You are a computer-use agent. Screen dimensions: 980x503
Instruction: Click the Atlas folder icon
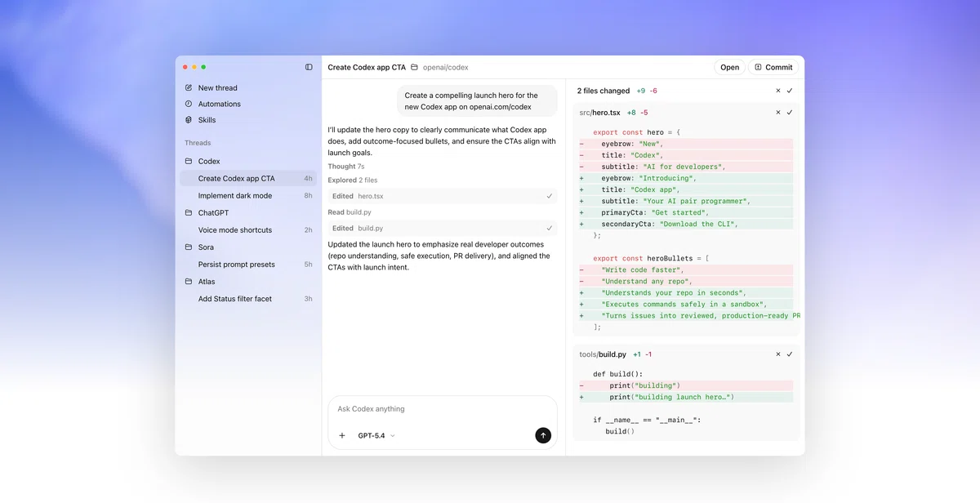(x=189, y=282)
